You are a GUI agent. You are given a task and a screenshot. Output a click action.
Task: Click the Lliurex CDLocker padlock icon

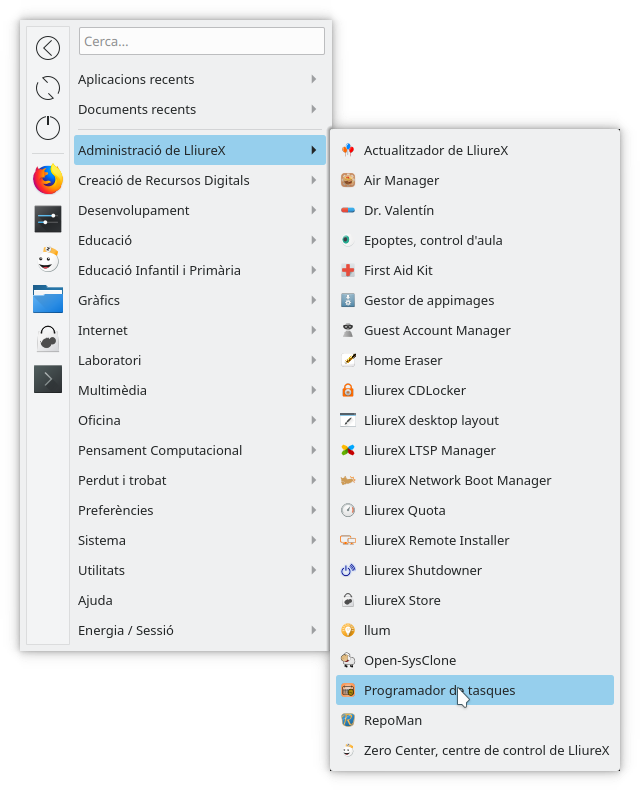coord(348,390)
